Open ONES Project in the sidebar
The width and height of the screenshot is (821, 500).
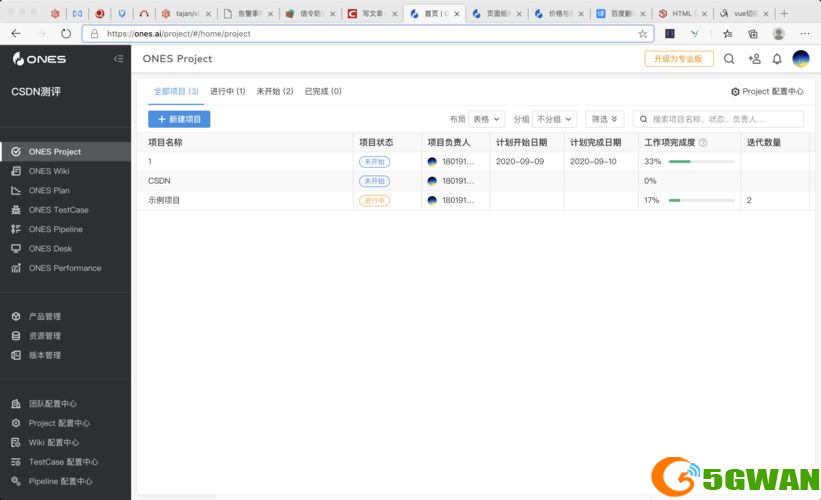tap(65, 152)
